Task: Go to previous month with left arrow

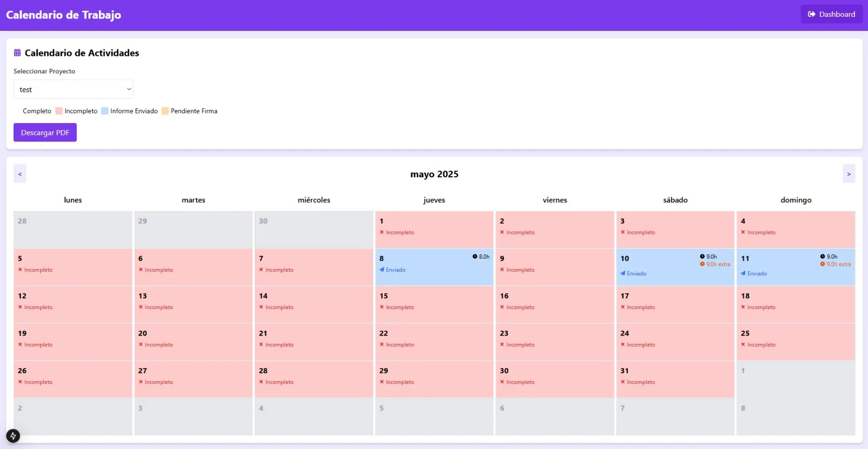Action: point(20,174)
